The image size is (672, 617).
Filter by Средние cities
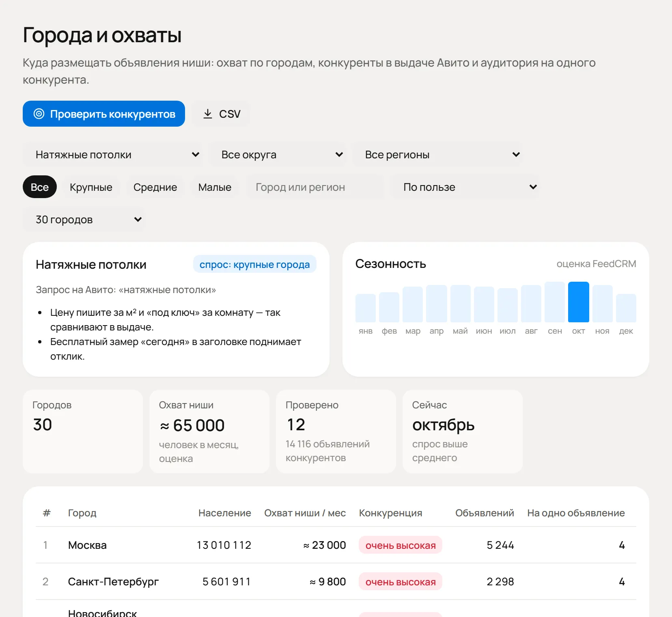(155, 187)
